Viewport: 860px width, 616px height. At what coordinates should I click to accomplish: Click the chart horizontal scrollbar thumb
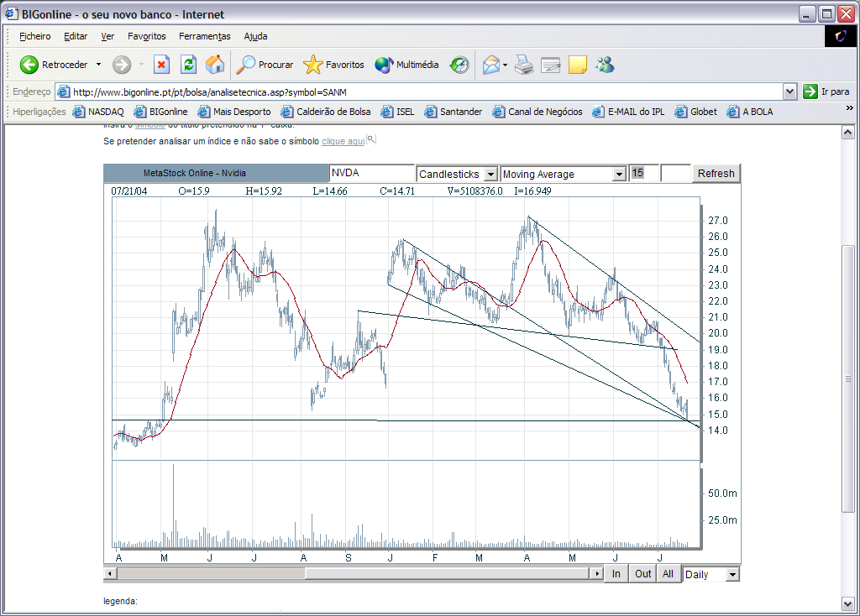[212, 574]
